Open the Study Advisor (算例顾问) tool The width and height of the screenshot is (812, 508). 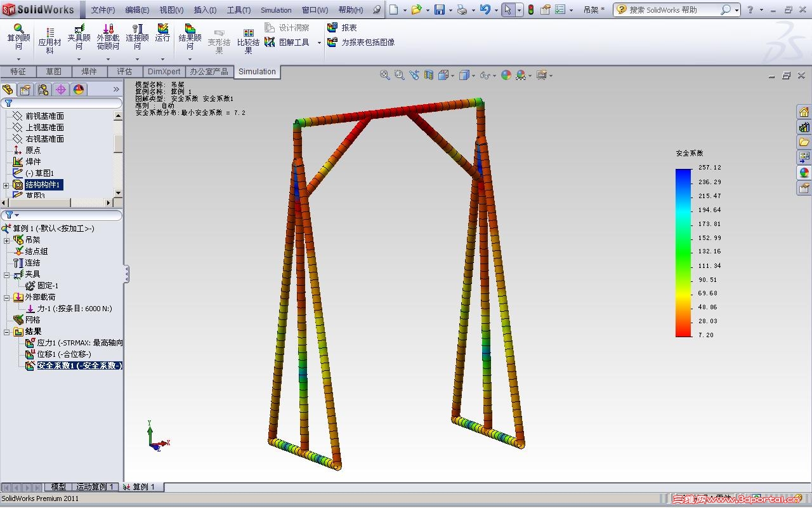click(18, 37)
